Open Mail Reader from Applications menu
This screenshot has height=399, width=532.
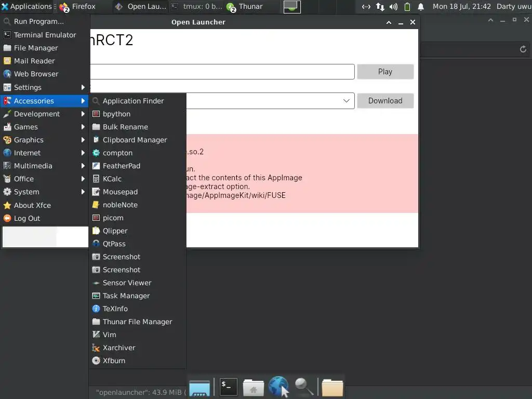45,61
